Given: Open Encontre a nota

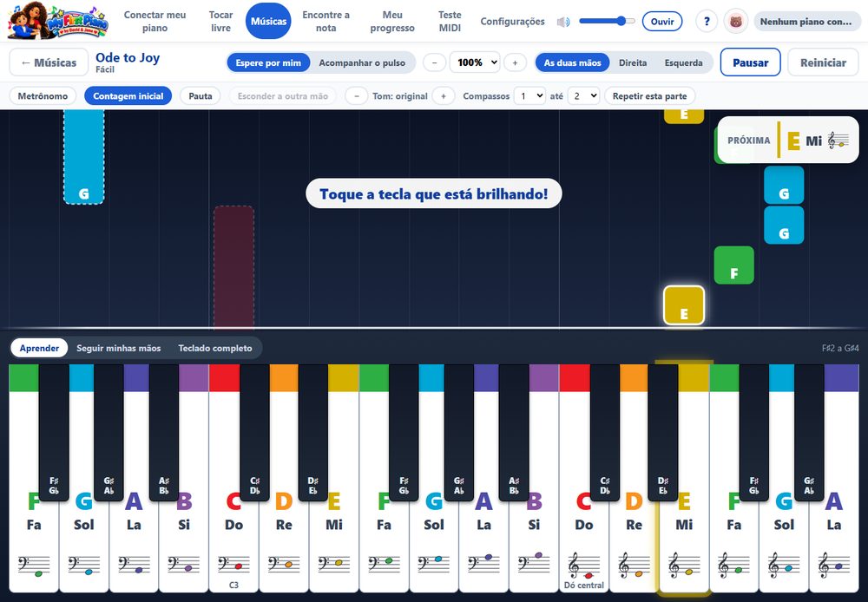Looking at the screenshot, I should tap(326, 21).
